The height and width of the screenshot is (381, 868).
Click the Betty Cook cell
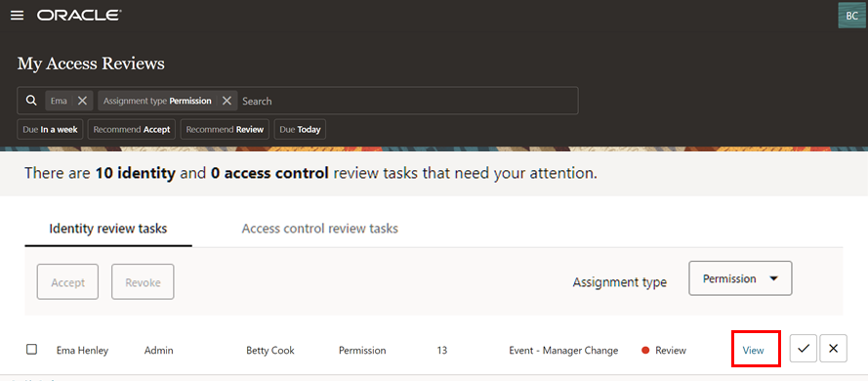pos(270,350)
